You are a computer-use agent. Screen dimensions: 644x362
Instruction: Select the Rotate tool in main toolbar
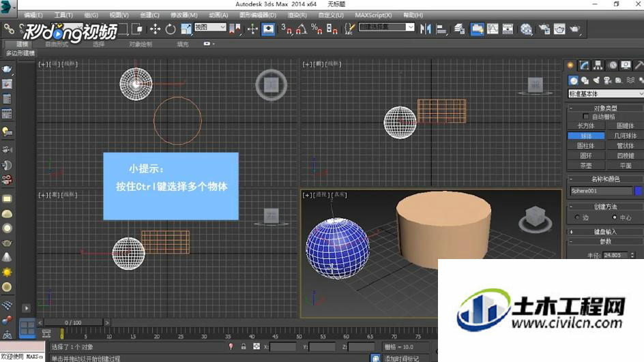(x=171, y=29)
